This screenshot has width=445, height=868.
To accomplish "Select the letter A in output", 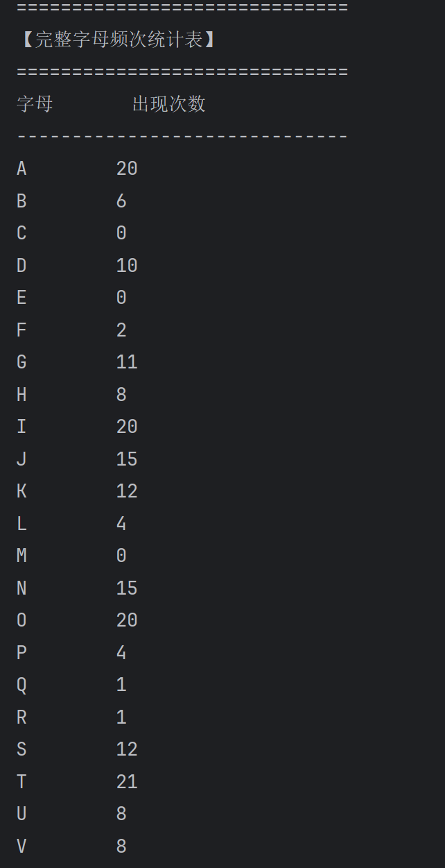I will 21,169.
